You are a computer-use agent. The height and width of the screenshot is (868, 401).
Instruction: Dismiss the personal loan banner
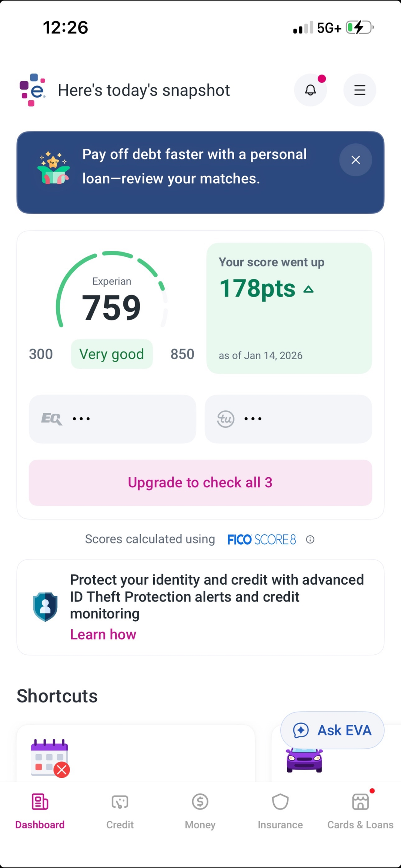(x=356, y=160)
